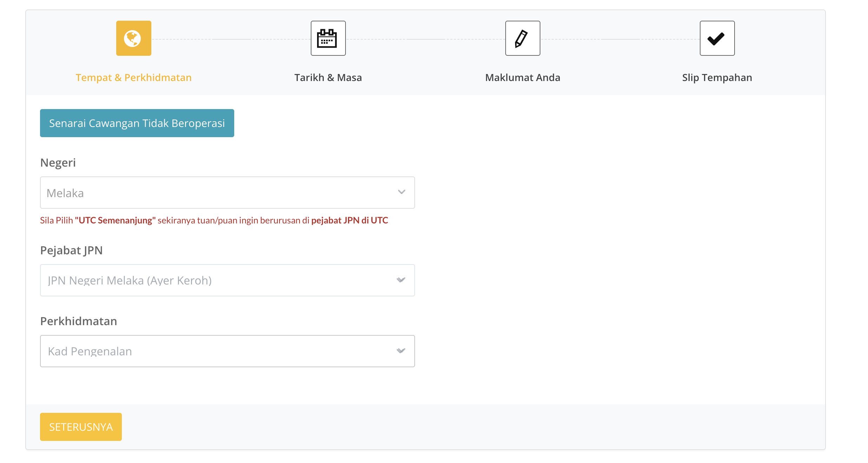The height and width of the screenshot is (463, 868).
Task: Open Senarai Cawangan Tidak Beroperasi list
Action: pos(137,123)
